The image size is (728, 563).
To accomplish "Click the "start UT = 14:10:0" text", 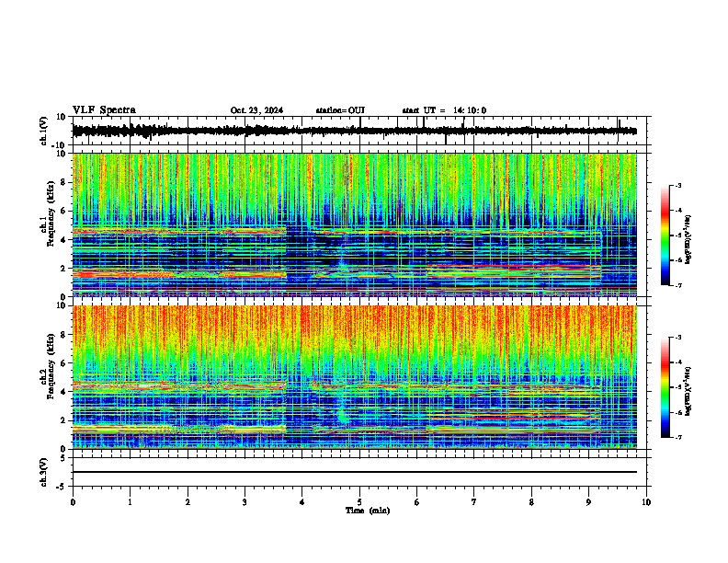I will tap(444, 110).
